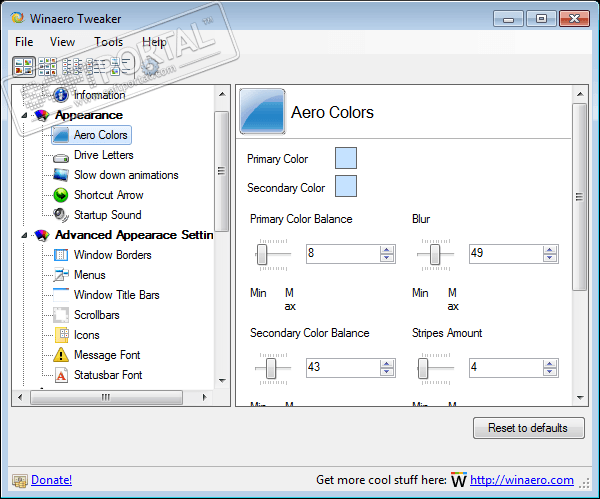Pick the Secondary Color swatch

[346, 186]
